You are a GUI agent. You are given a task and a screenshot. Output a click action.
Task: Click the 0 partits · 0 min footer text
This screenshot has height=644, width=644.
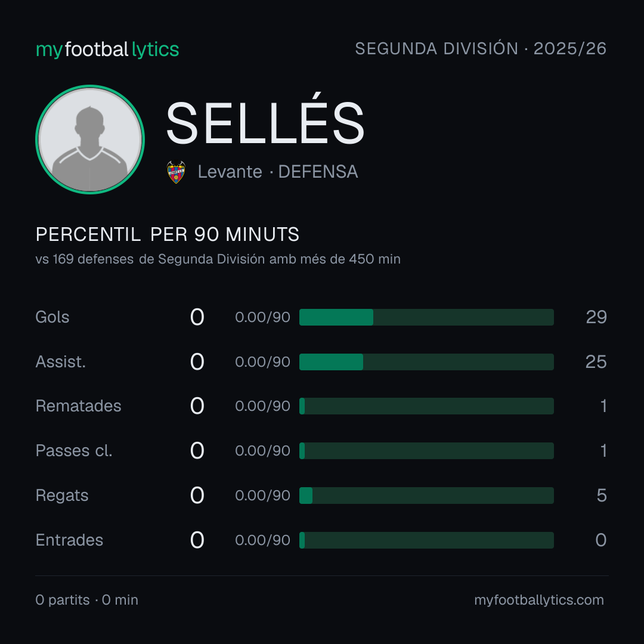[87, 600]
